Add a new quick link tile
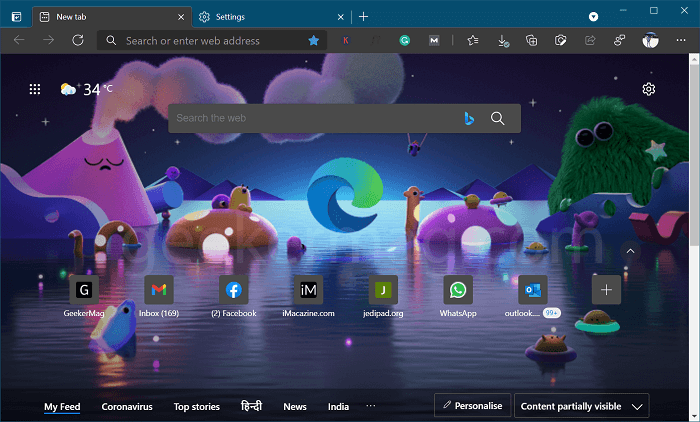 click(x=606, y=290)
